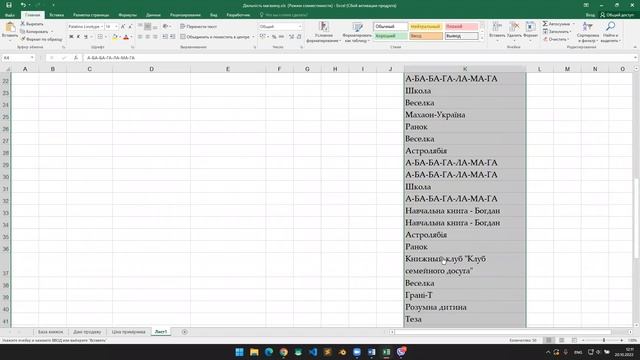Click the Undo arrow icon

click(23, 5)
